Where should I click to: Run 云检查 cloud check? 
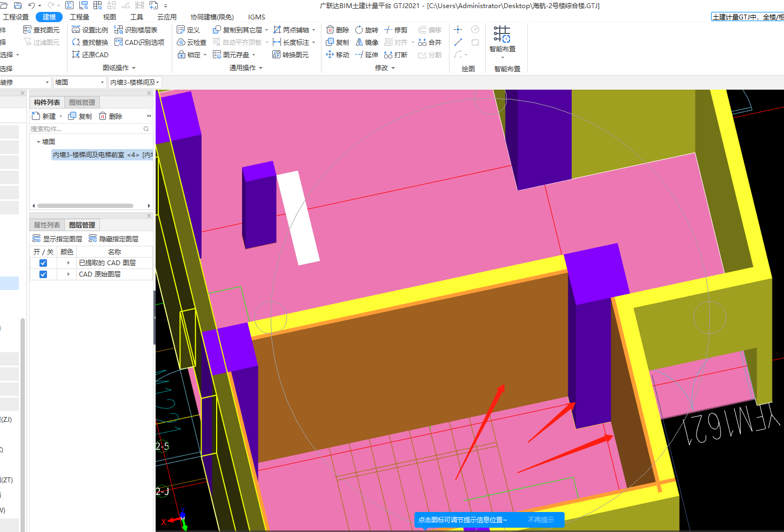(192, 42)
